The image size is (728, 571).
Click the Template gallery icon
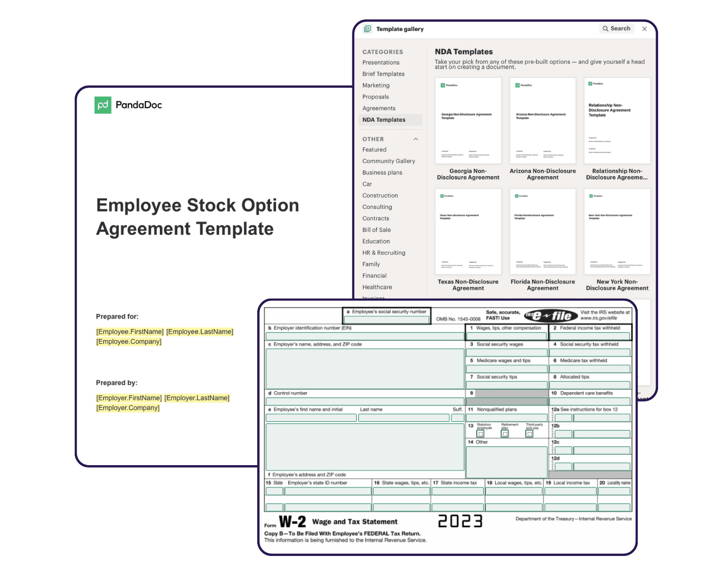368,29
